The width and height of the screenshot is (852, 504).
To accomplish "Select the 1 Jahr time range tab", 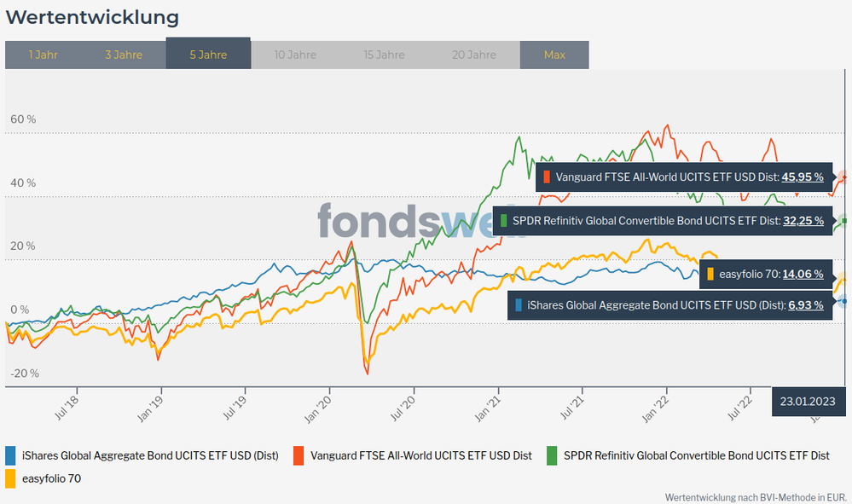I will (43, 55).
